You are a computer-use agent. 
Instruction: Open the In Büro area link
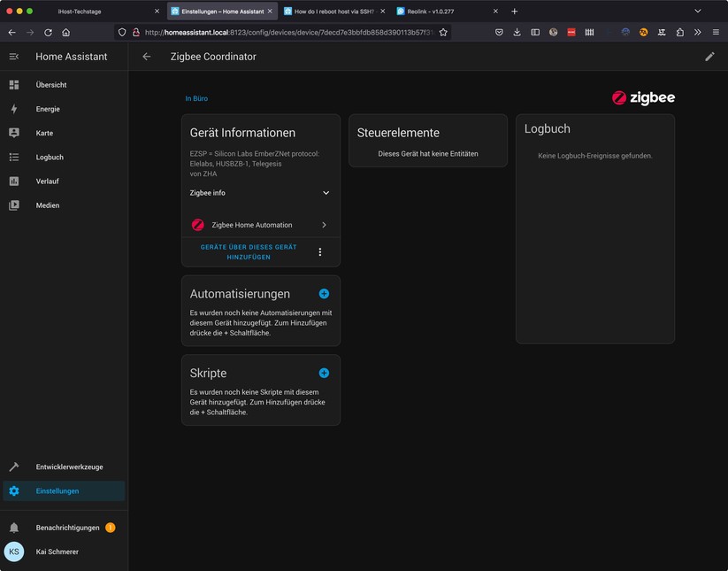coord(195,98)
